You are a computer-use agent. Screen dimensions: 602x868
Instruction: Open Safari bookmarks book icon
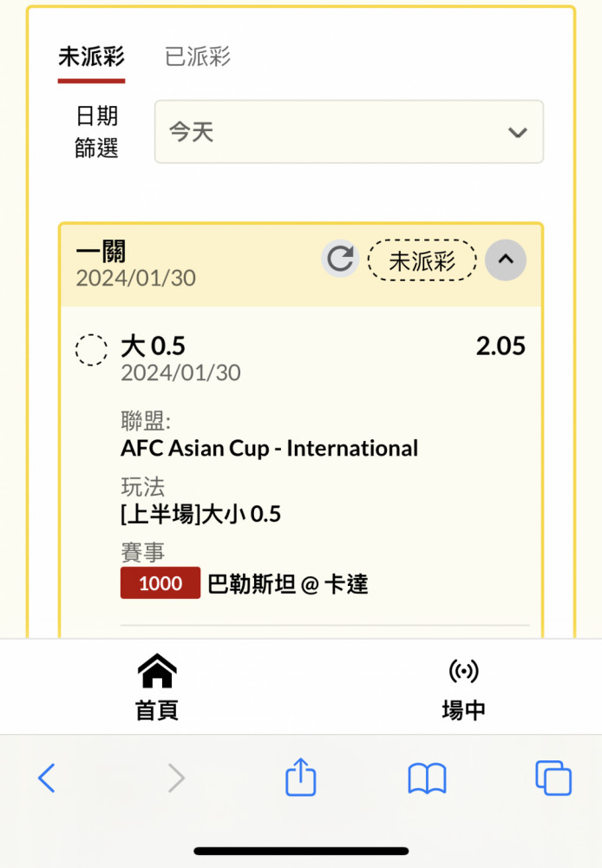pos(427,779)
